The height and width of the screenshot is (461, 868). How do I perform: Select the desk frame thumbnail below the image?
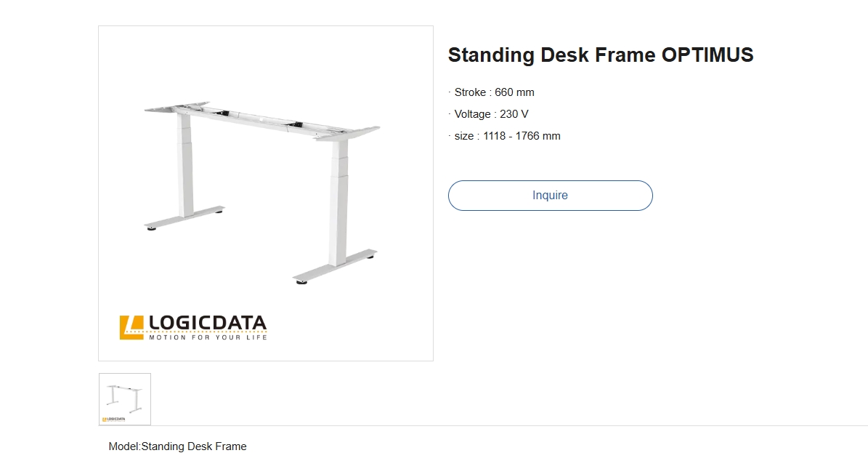[x=125, y=398]
